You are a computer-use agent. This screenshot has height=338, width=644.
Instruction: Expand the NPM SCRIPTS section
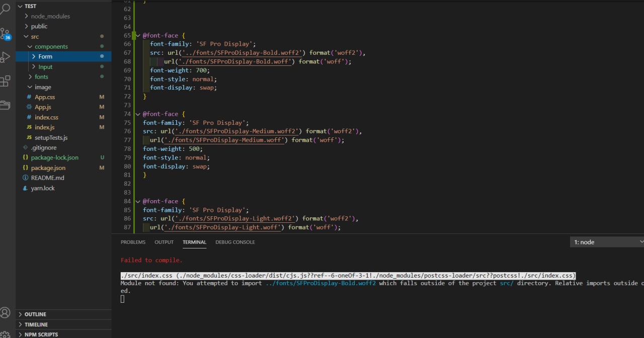tap(41, 334)
